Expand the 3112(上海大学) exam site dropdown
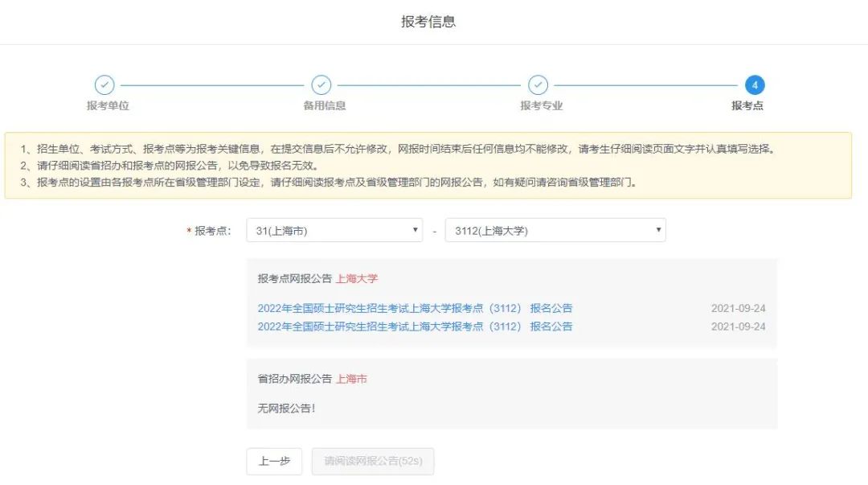 [555, 231]
